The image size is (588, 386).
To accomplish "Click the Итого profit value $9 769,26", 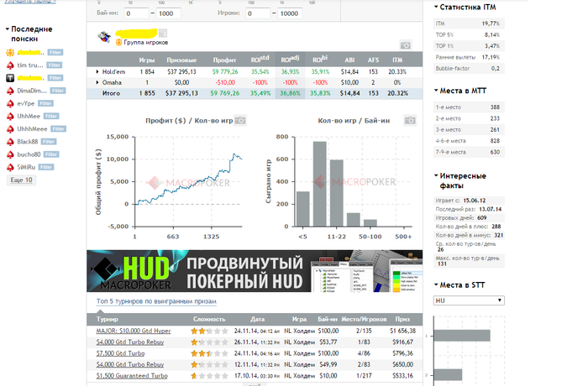I will [x=224, y=93].
